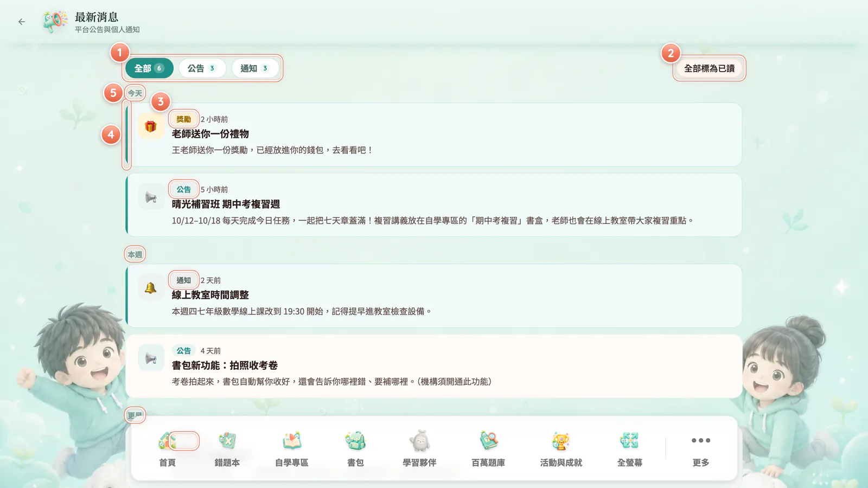
Task: Click the megaphone icon for 晴光補習班 announcement
Action: pyautogui.click(x=151, y=197)
